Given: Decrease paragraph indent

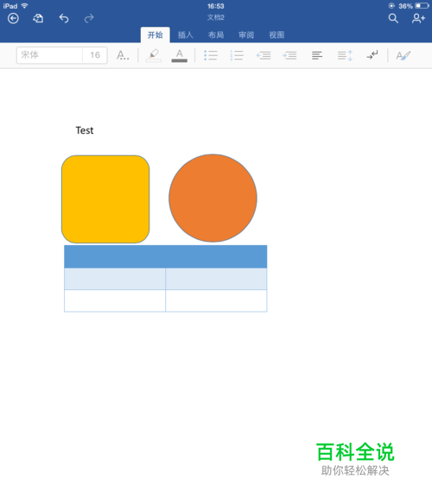Looking at the screenshot, I should [x=264, y=55].
